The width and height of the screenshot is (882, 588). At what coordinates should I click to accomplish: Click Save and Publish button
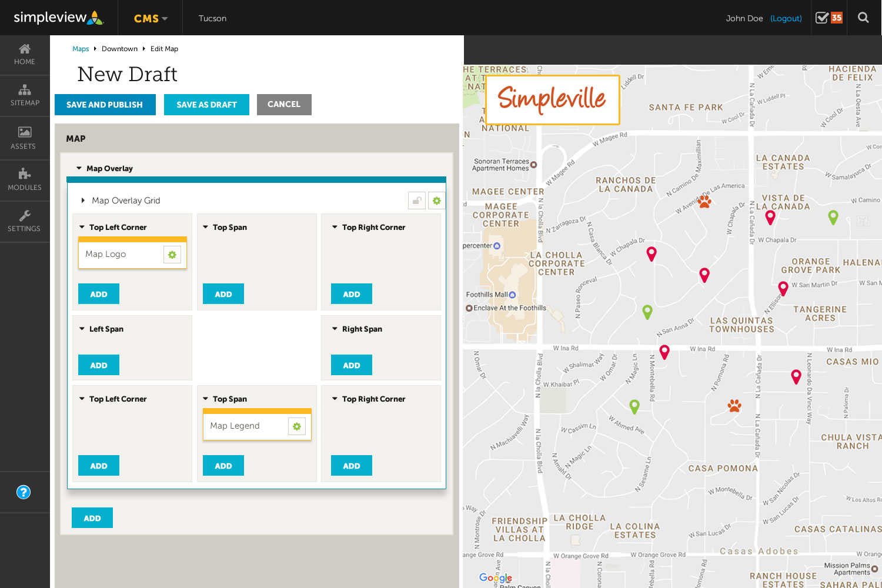(105, 105)
